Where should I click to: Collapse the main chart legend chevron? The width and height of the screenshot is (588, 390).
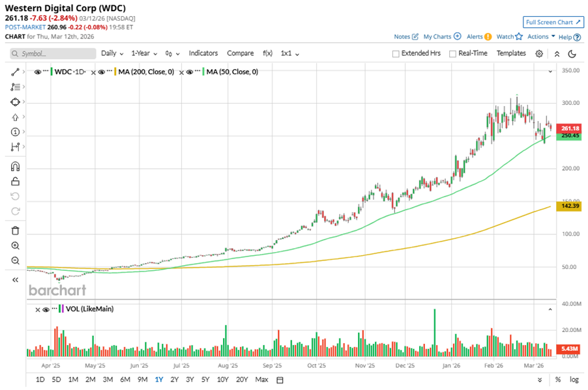(550, 72)
